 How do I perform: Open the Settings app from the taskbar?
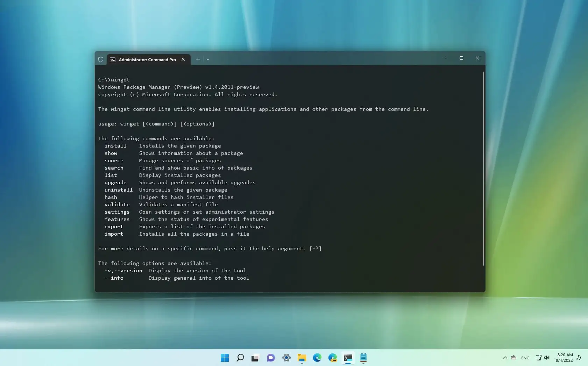coord(286,358)
